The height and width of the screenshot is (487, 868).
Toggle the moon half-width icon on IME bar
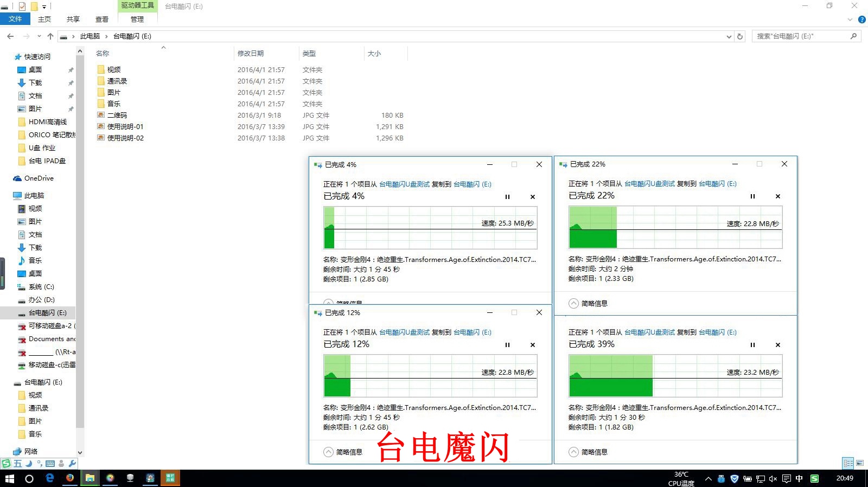pyautogui.click(x=29, y=464)
